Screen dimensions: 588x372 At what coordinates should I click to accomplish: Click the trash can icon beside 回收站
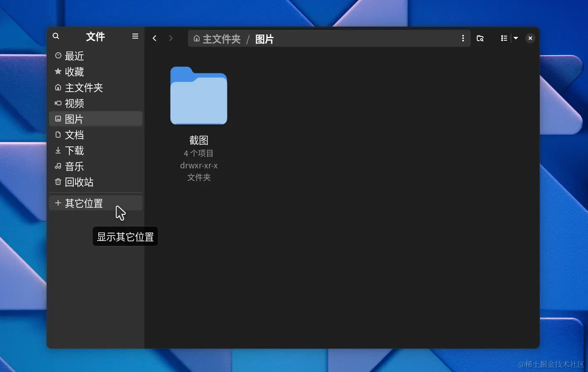pyautogui.click(x=58, y=182)
